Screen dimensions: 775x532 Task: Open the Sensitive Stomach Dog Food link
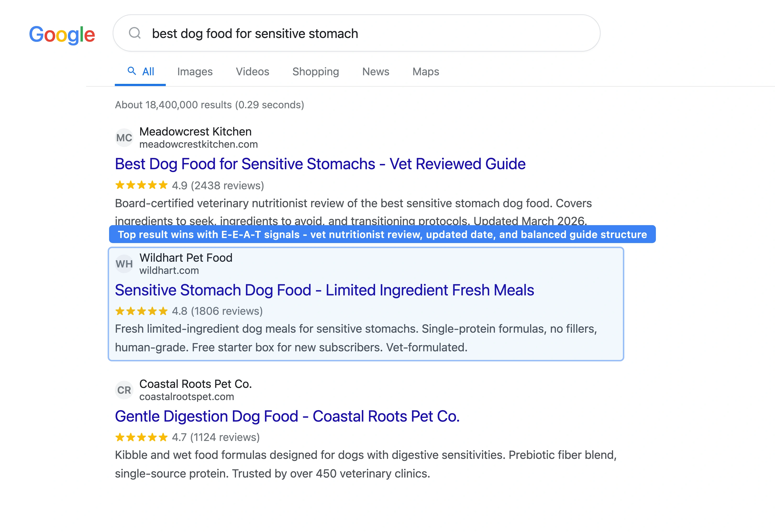[324, 290]
